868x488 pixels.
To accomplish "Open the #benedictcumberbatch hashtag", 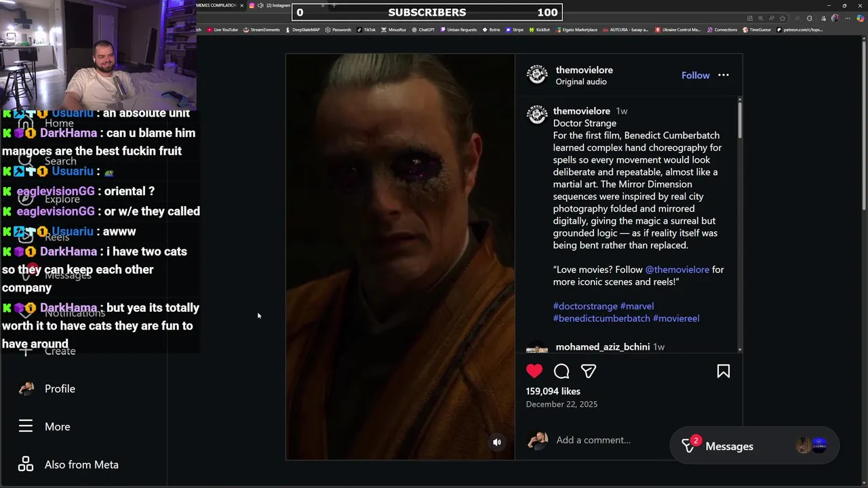I will point(601,319).
